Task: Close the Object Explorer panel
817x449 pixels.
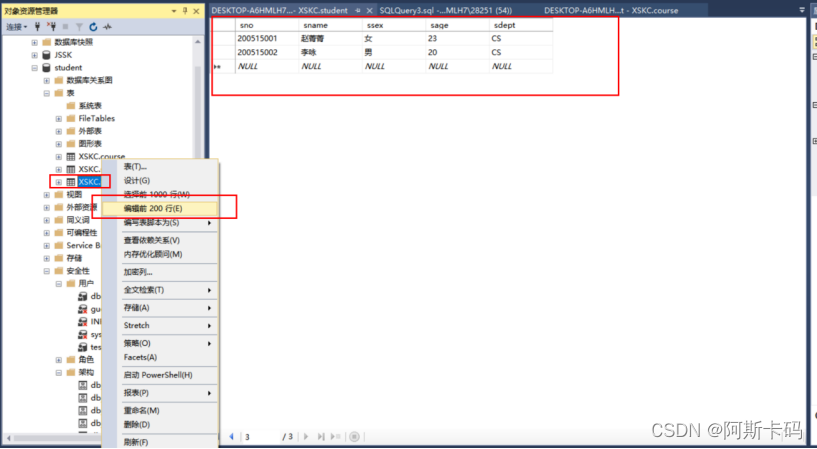Action: [196, 11]
